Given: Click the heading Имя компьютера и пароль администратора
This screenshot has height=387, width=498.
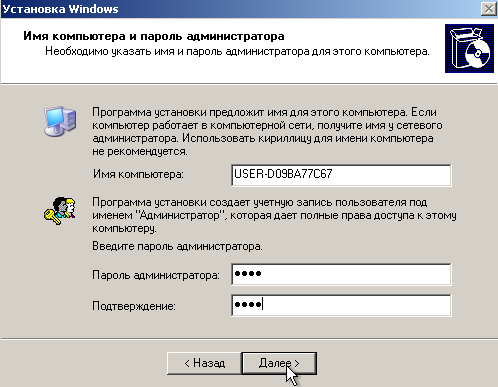Looking at the screenshot, I should pyautogui.click(x=154, y=36).
